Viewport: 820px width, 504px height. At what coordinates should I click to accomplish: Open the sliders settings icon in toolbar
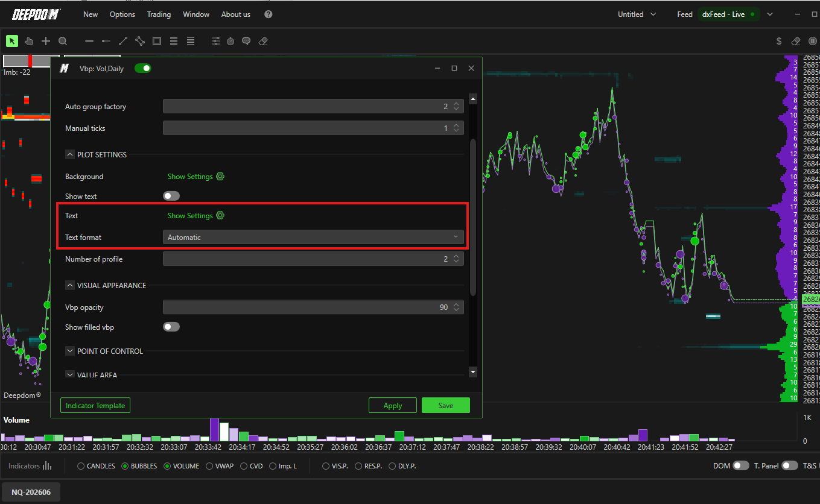pyautogui.click(x=215, y=41)
